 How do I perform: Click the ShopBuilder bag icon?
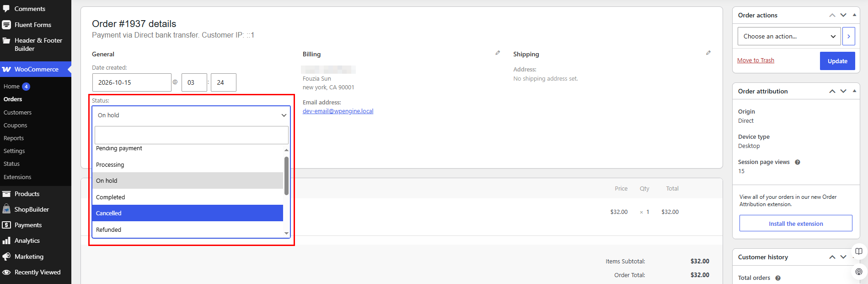point(6,209)
